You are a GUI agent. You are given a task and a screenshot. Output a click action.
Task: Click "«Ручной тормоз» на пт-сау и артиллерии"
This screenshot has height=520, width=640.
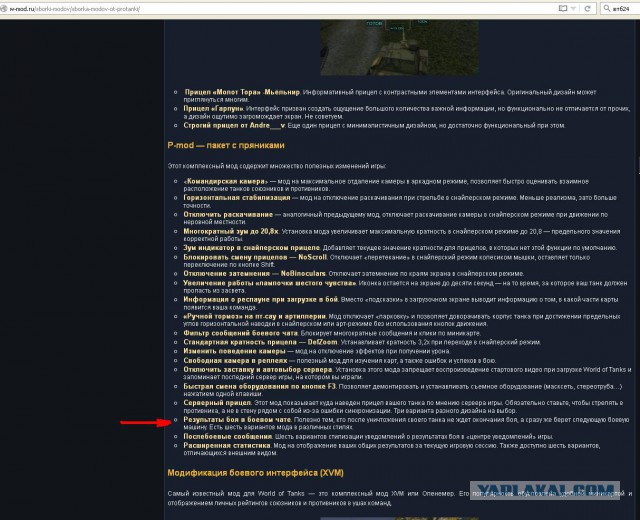pos(255,316)
